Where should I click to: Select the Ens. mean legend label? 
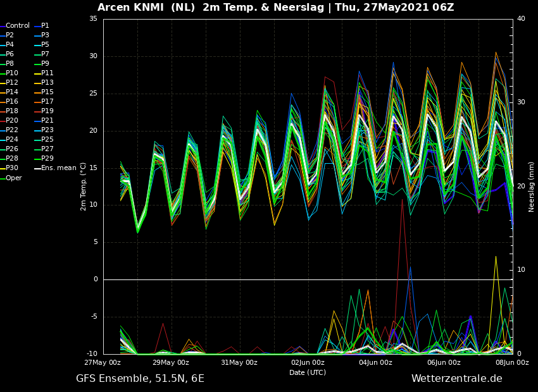(x=55, y=168)
